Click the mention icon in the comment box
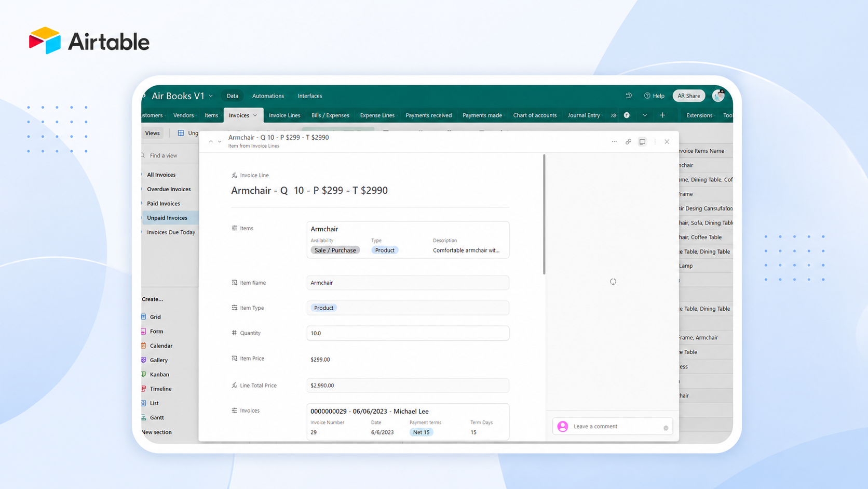 point(666,428)
